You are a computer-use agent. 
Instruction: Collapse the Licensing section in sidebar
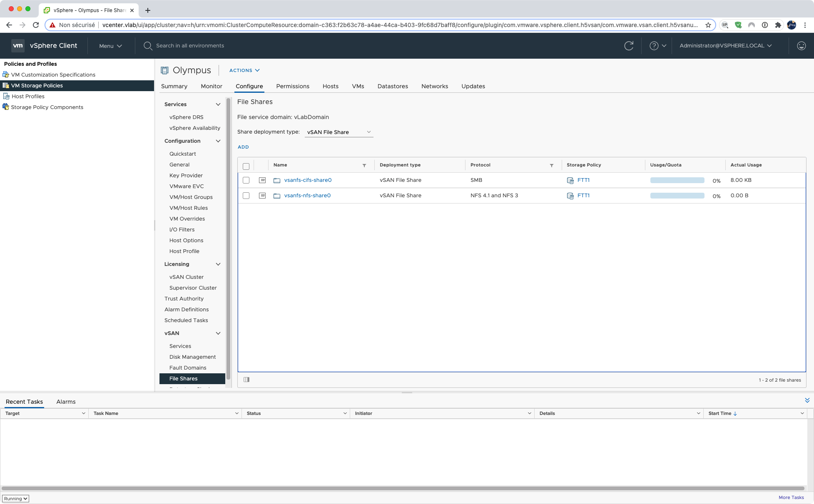(x=218, y=264)
